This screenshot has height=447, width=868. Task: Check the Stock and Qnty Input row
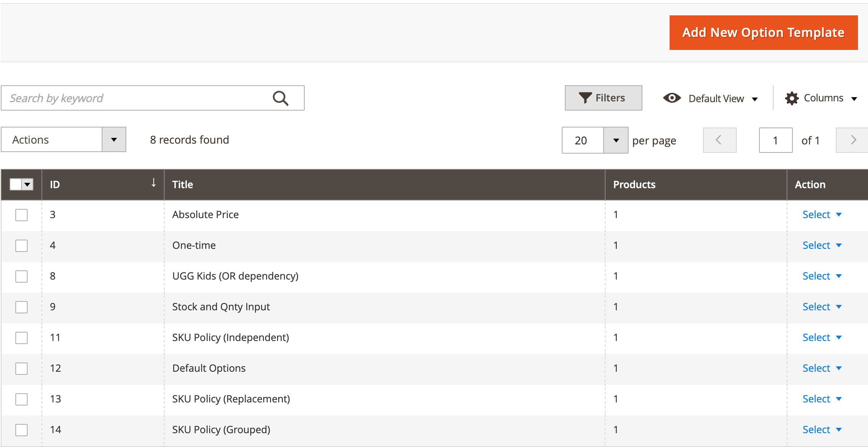click(x=21, y=307)
